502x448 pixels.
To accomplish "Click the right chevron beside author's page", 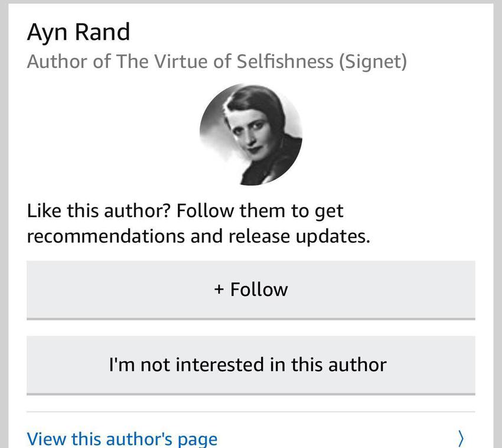I will click(461, 439).
